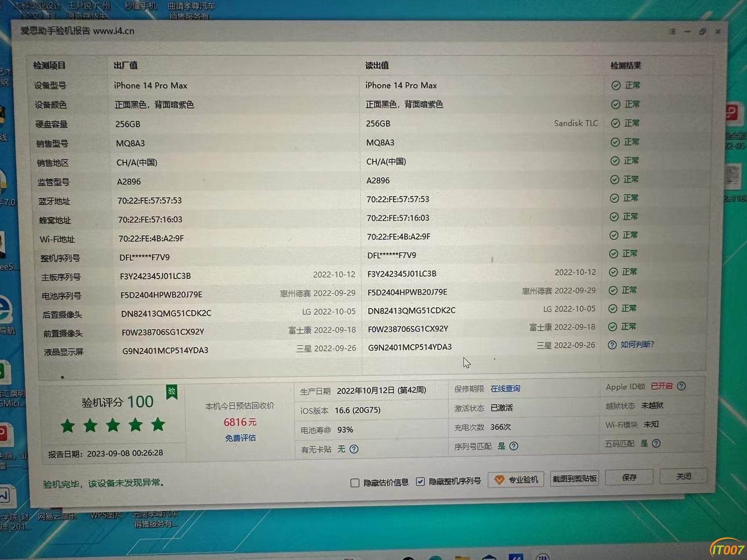Screen dimensions: 747x560
Task: Click the 如何判断? link
Action: coord(637,345)
